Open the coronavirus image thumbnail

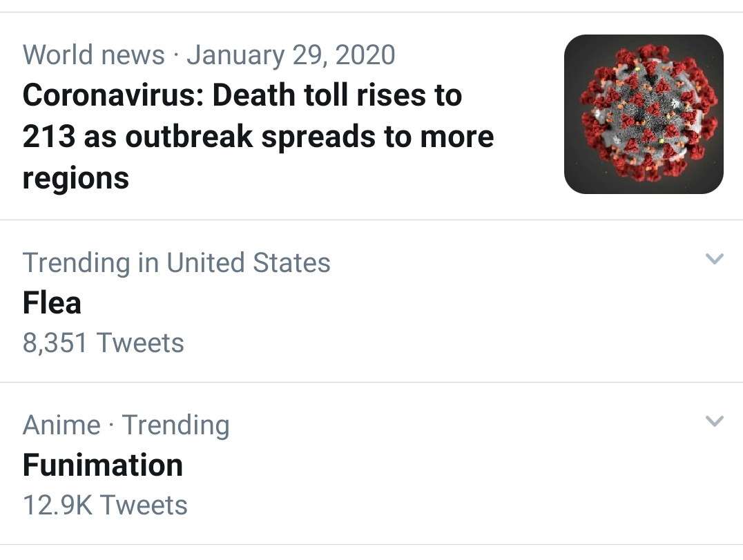point(644,114)
